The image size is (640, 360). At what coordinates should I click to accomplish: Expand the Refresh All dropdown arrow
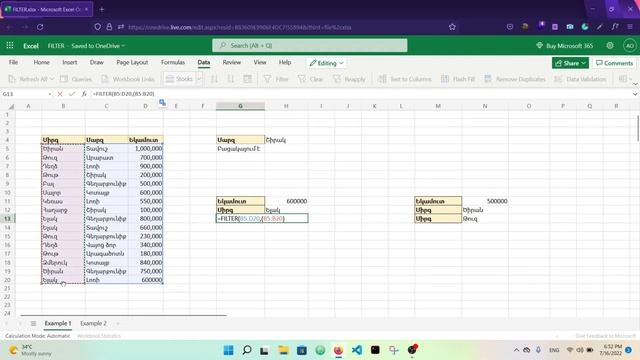tap(52, 79)
